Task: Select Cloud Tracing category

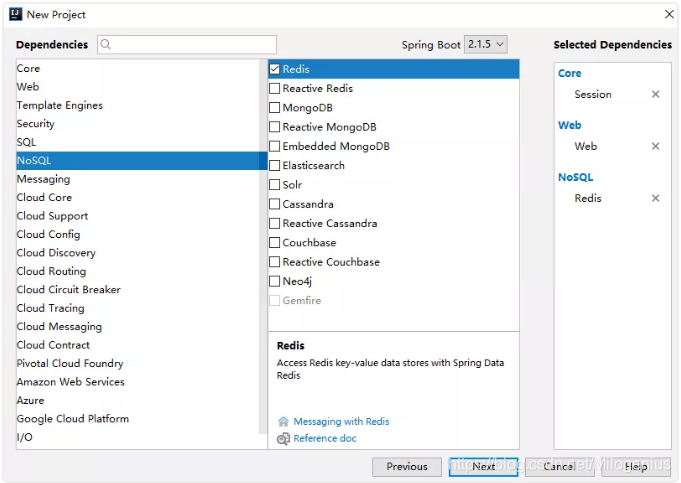Action: pyautogui.click(x=138, y=308)
